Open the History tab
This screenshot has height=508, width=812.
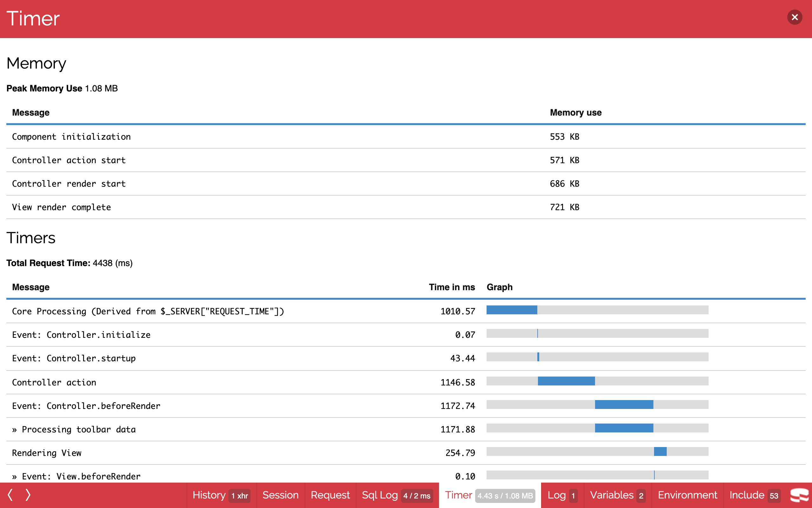pyautogui.click(x=221, y=495)
